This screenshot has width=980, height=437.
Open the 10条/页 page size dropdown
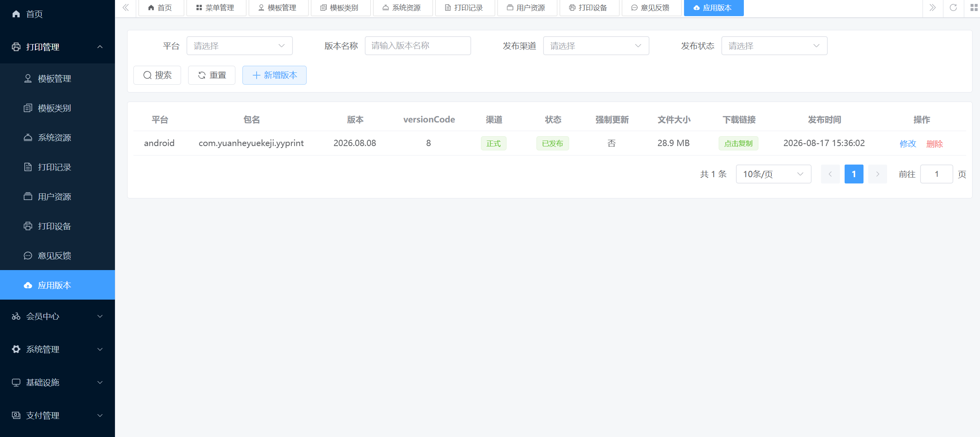[x=773, y=174]
